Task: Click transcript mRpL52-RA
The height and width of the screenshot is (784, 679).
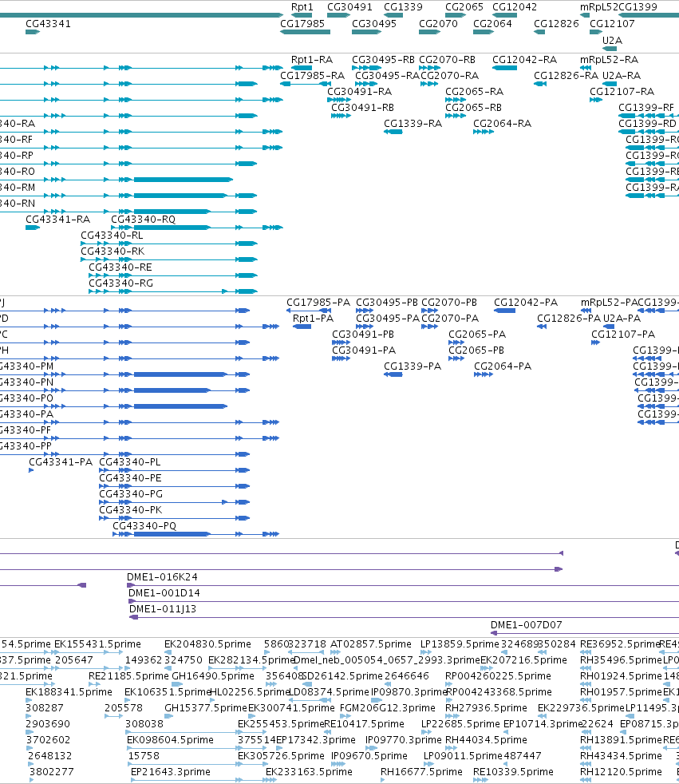Action: (609, 60)
